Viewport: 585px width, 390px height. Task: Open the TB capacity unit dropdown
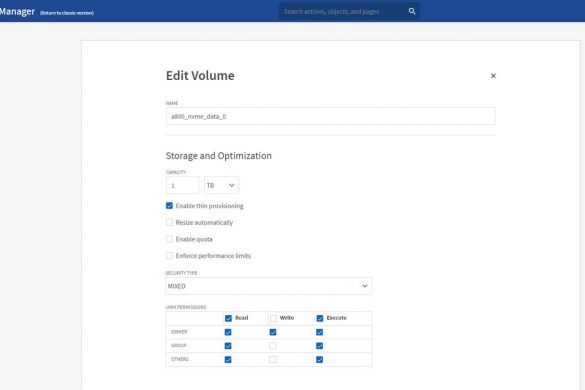222,185
